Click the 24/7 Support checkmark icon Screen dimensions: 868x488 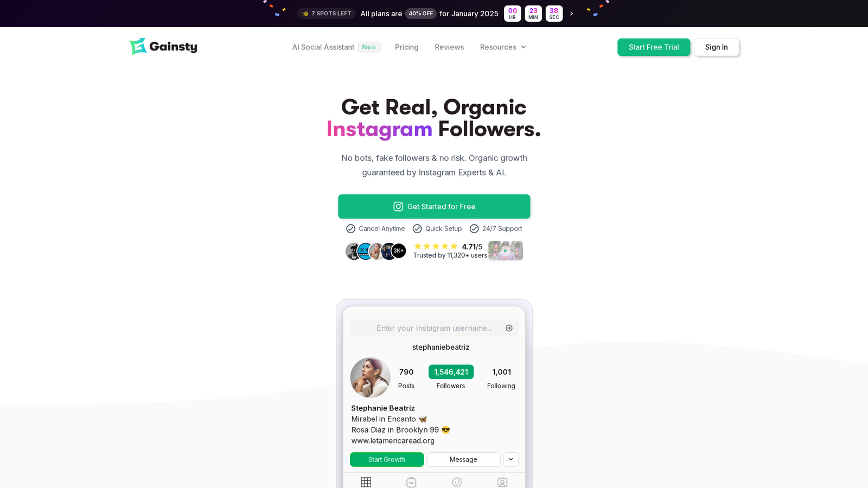pyautogui.click(x=474, y=229)
